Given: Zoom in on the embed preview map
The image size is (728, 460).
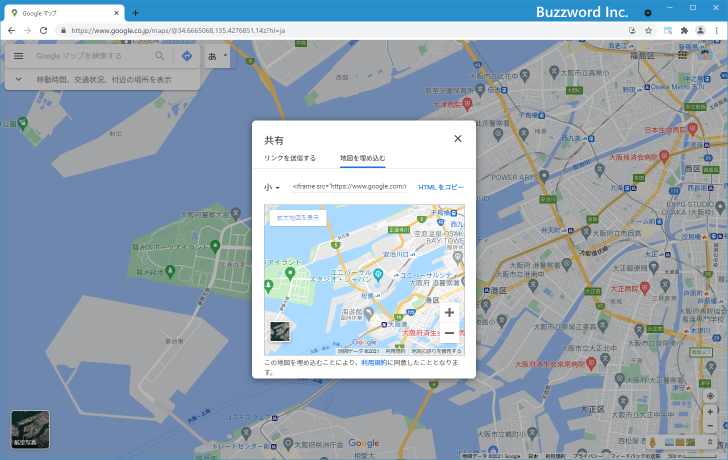Looking at the screenshot, I should coord(449,313).
